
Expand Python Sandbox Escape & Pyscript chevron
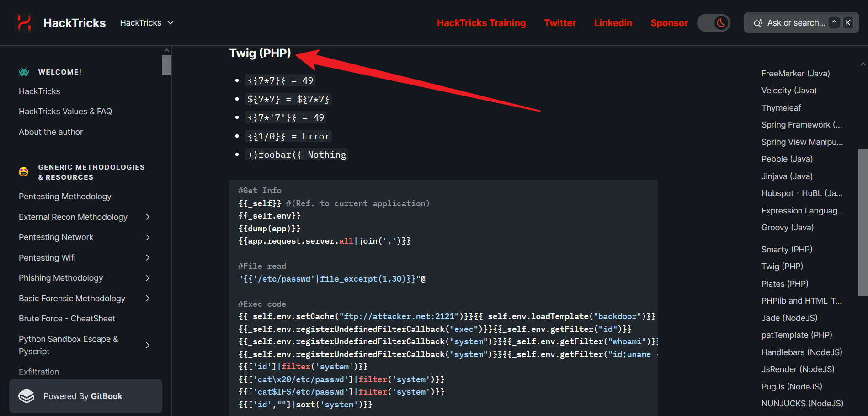coord(148,345)
